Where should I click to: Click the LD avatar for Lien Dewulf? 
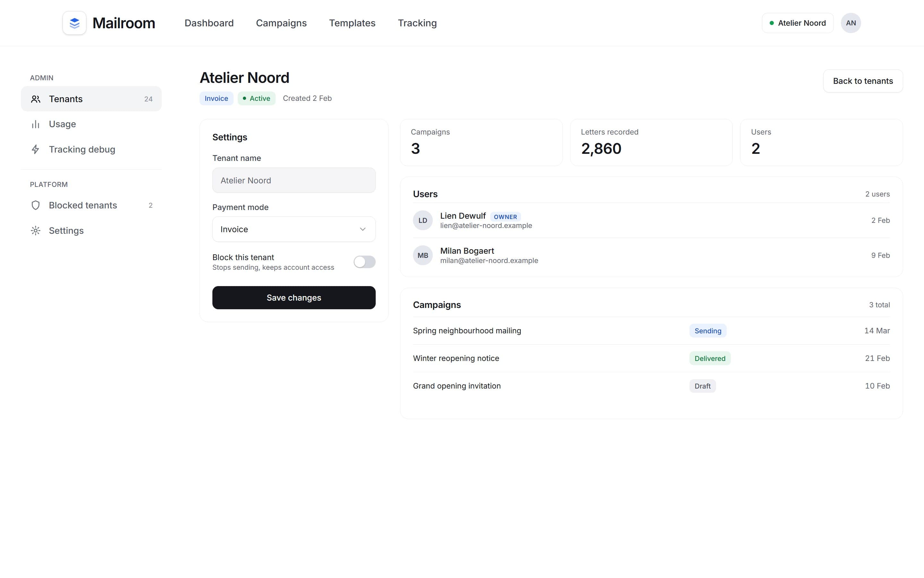pos(423,220)
